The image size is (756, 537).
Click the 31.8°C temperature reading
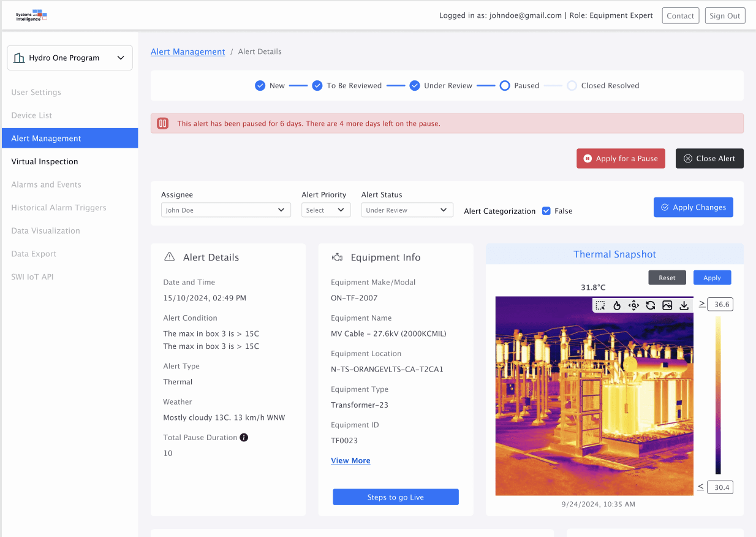593,288
